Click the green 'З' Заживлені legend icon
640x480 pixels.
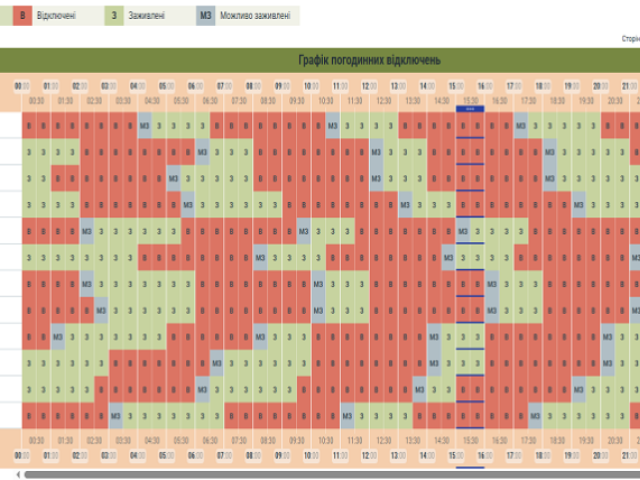click(115, 16)
